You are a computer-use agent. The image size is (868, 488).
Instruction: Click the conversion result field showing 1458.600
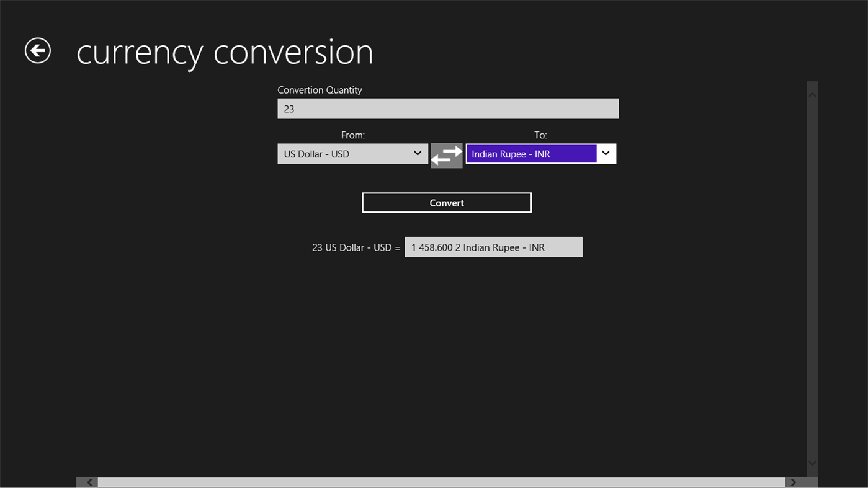[x=493, y=247]
